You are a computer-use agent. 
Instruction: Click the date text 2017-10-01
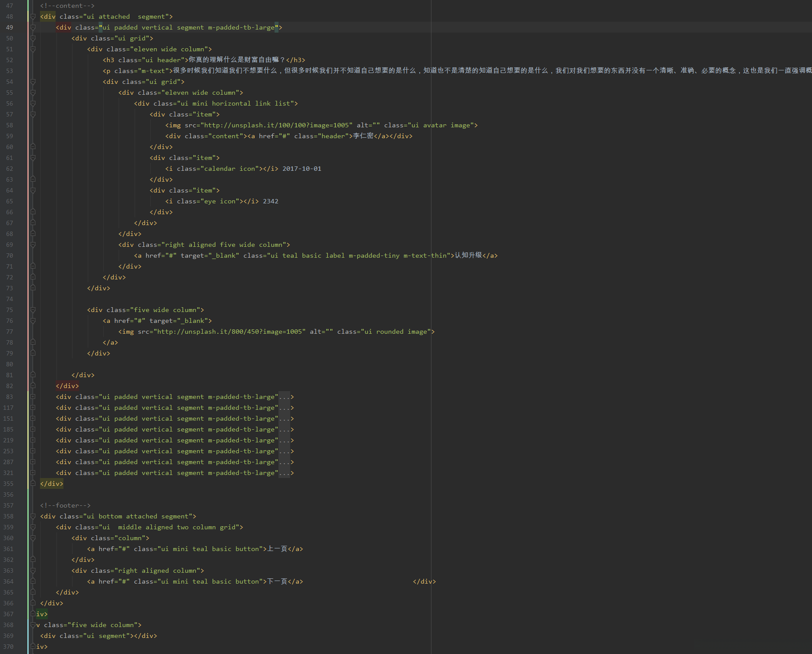[302, 169]
